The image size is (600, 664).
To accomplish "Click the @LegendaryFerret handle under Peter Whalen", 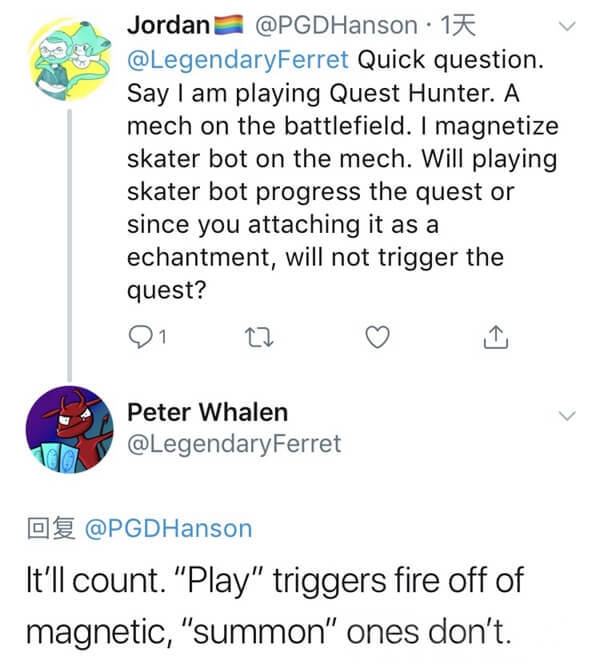I will pyautogui.click(x=234, y=442).
